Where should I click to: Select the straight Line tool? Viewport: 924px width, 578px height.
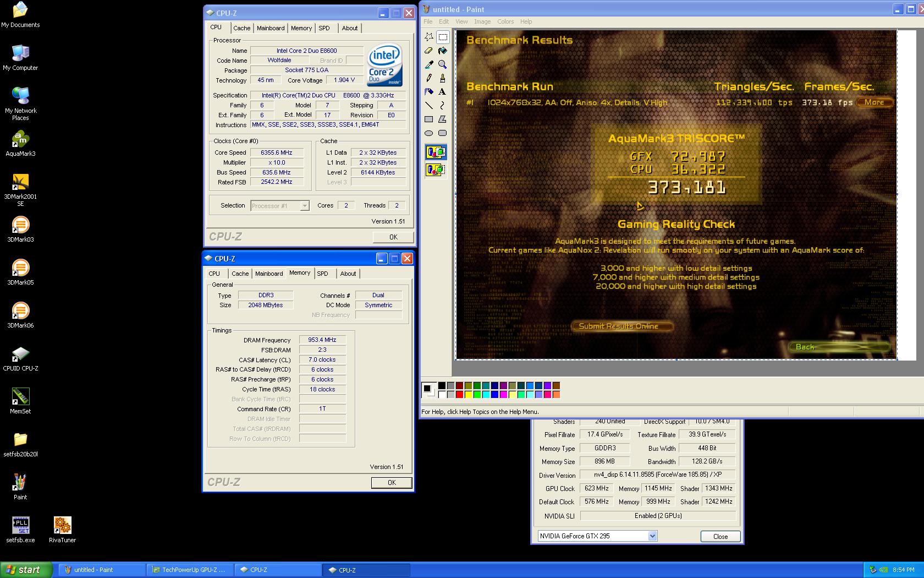coord(429,106)
